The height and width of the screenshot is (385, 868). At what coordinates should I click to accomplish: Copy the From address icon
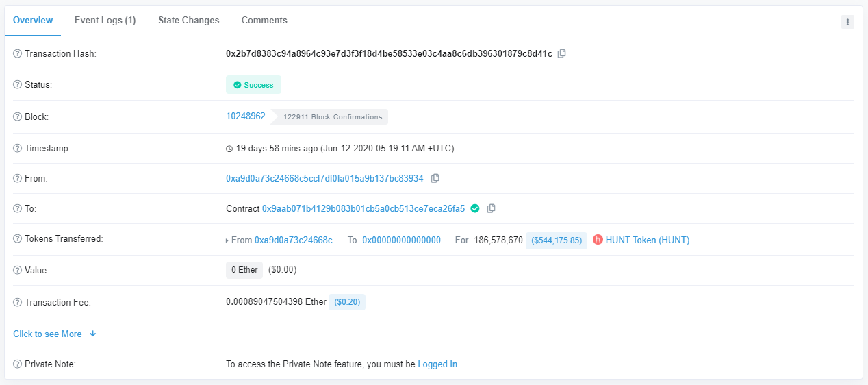point(435,178)
